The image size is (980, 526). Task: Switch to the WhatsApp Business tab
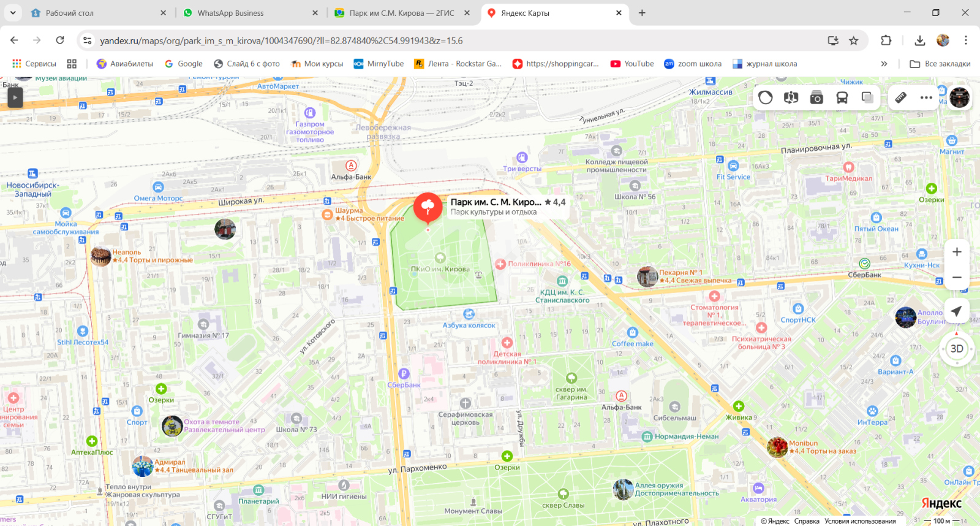(250, 13)
